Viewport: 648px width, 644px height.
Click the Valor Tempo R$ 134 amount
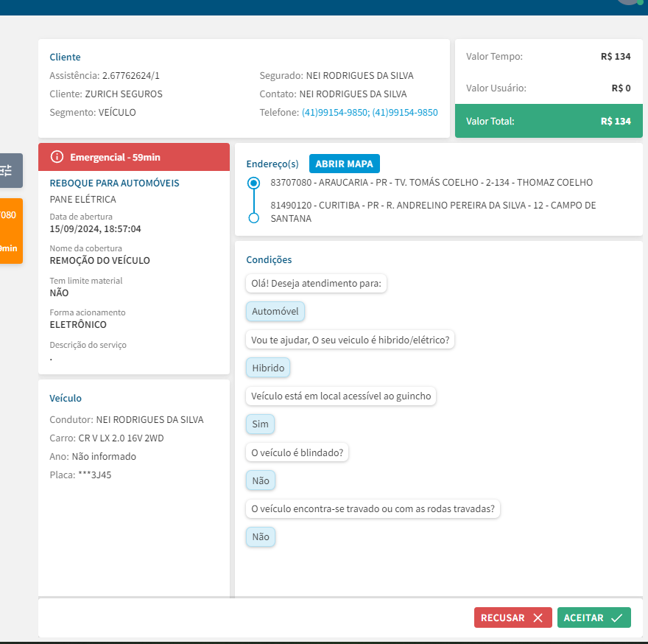(x=616, y=56)
